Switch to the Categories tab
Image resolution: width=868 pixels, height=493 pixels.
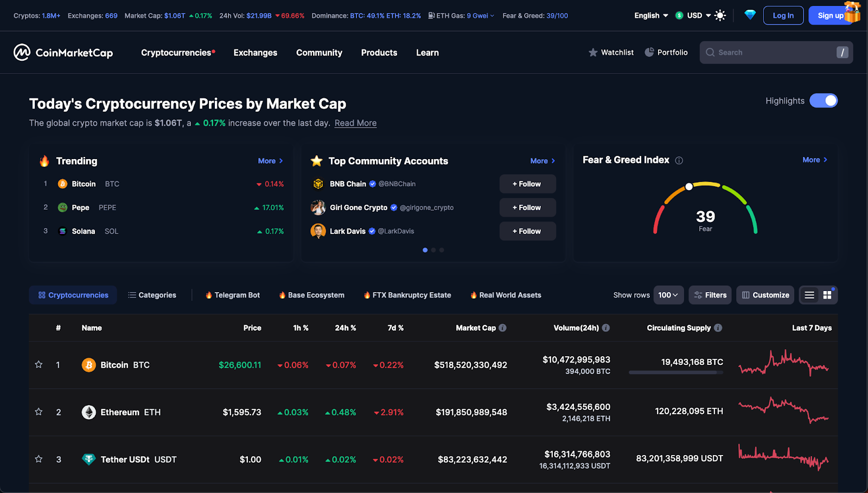[152, 295]
